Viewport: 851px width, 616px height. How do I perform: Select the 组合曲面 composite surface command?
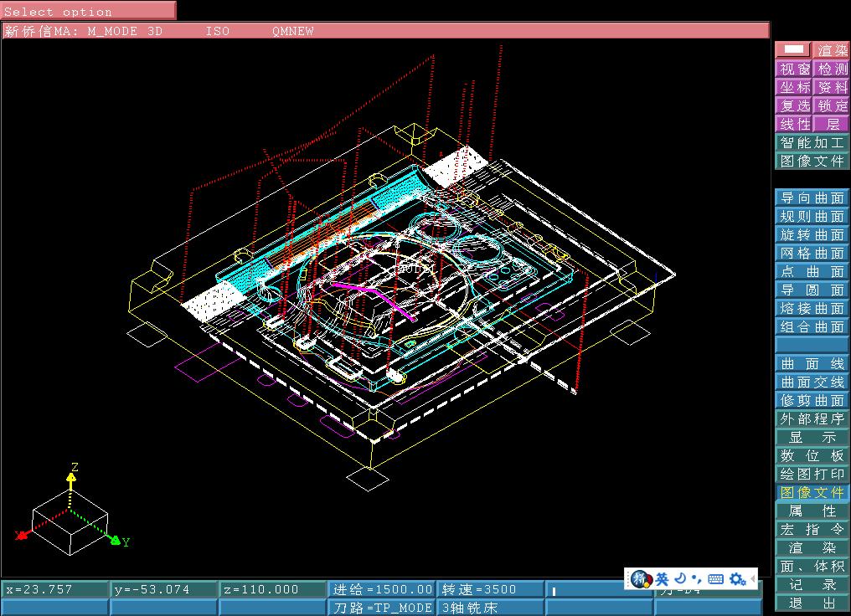[x=812, y=327]
